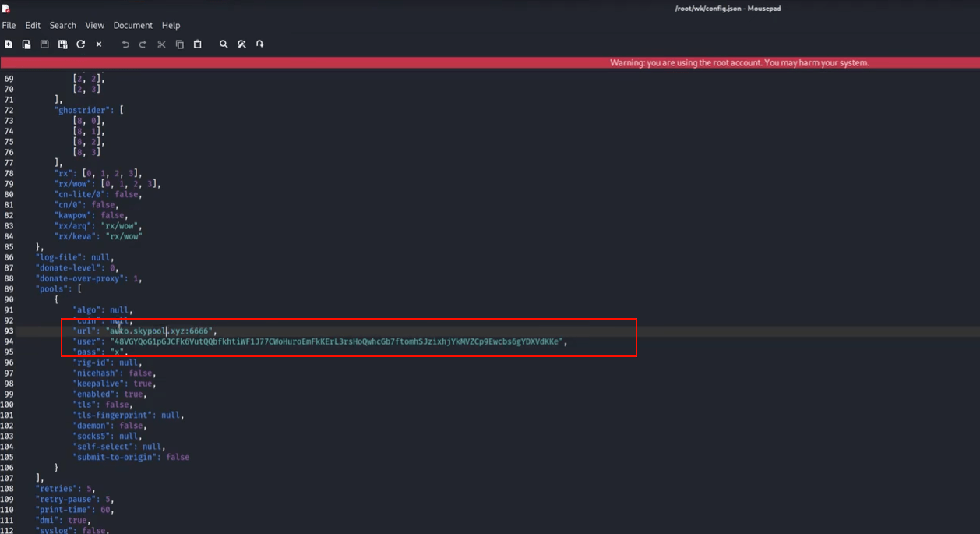Click the "retry-pause" line
Viewport: 980px width, 534px height.
click(75, 500)
